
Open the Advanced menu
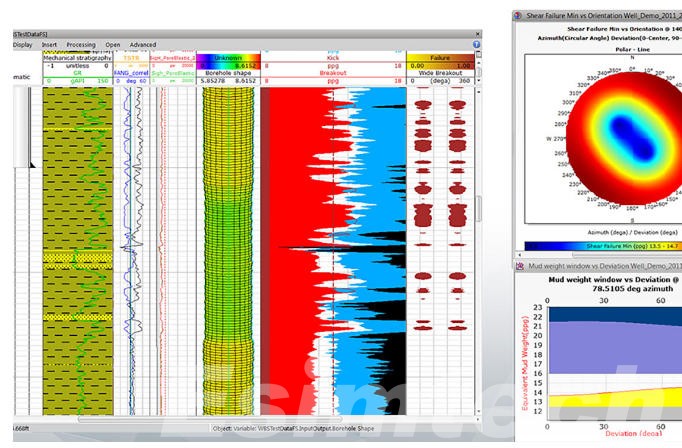[x=143, y=45]
